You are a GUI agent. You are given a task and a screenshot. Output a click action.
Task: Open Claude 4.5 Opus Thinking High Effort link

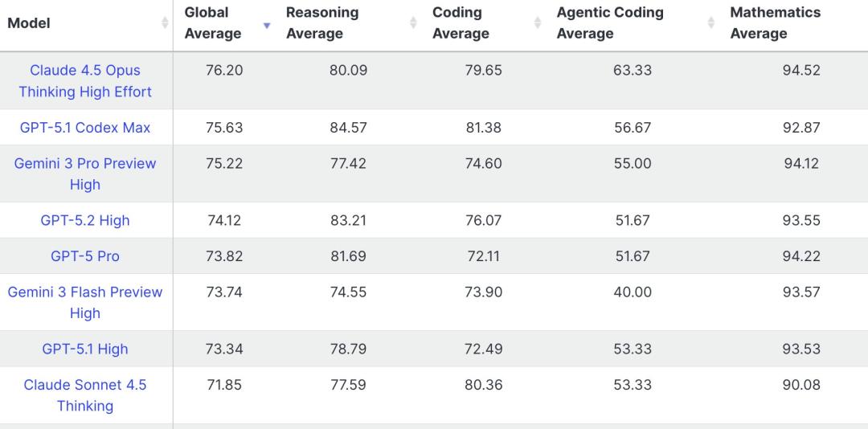pyautogui.click(x=85, y=81)
